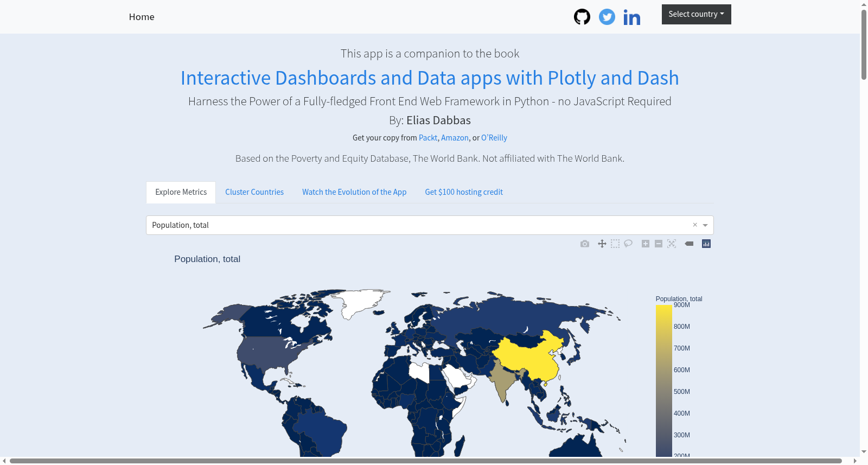The image size is (868, 465).
Task: Switch to the Cluster Countries tab
Action: coord(254,192)
